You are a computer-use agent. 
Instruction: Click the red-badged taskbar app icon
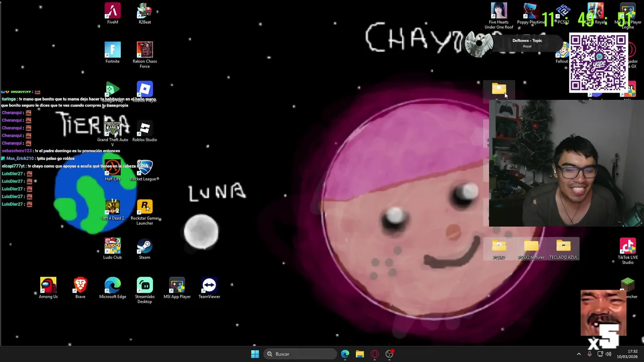tap(389, 354)
